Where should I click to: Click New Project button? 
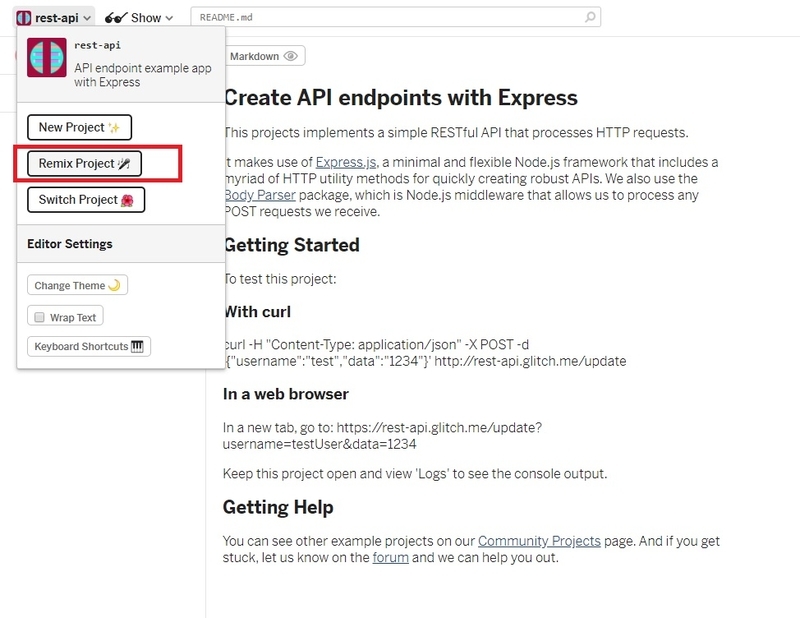click(x=79, y=127)
